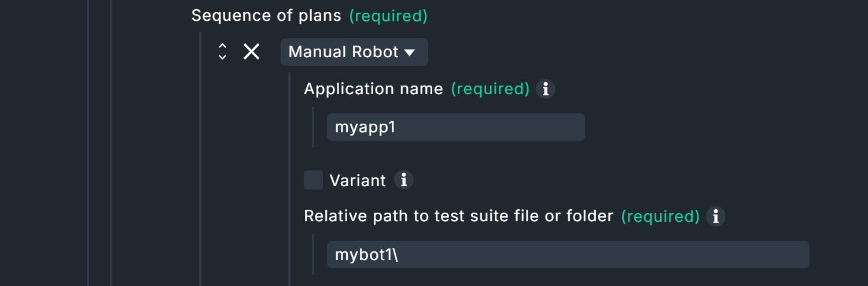Click the indent bar left of myapp1 field
Screen dimensions: 868x286
point(313,127)
